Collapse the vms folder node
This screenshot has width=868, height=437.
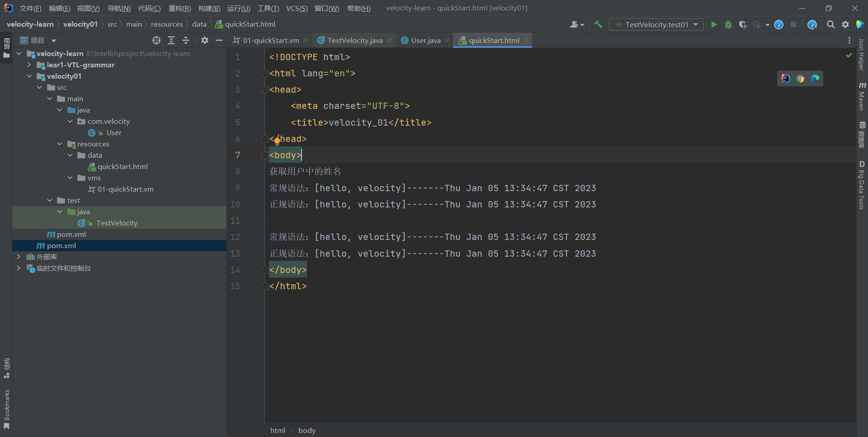click(x=70, y=178)
